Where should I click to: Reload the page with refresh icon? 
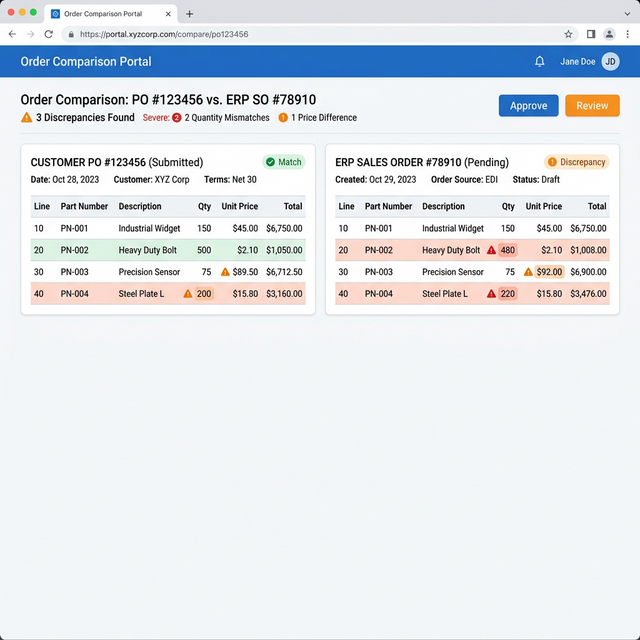pos(49,34)
